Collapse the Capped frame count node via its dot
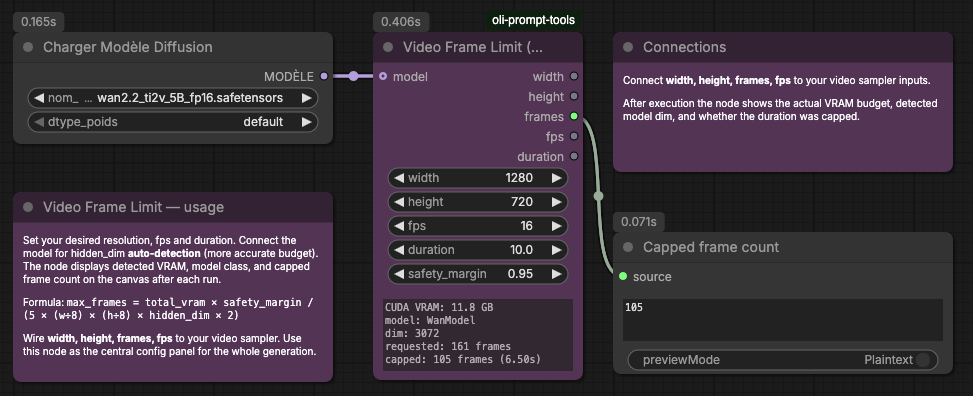This screenshot has width=973, height=396. (x=628, y=247)
